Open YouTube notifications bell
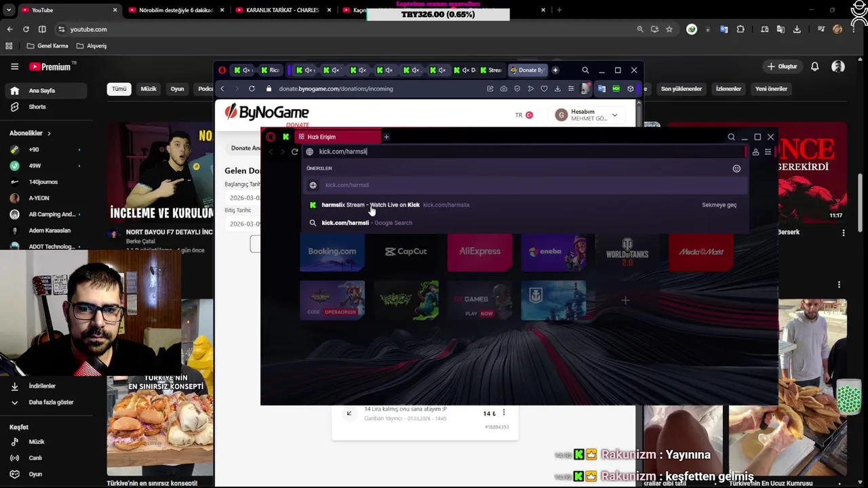The image size is (868, 488). coord(815,66)
